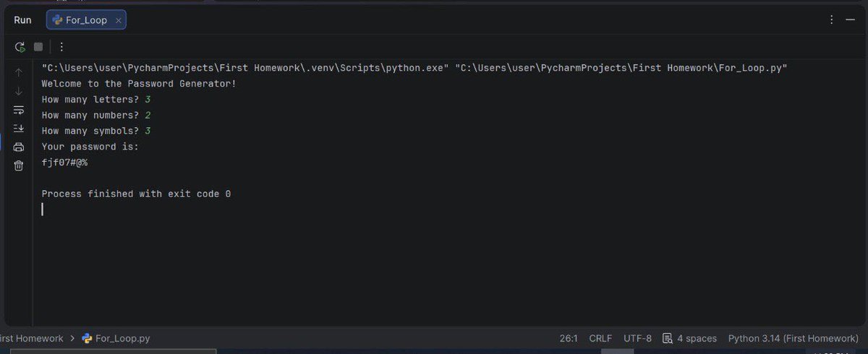The width and height of the screenshot is (868, 354).
Task: Clear all console output with trash icon
Action: (19, 166)
